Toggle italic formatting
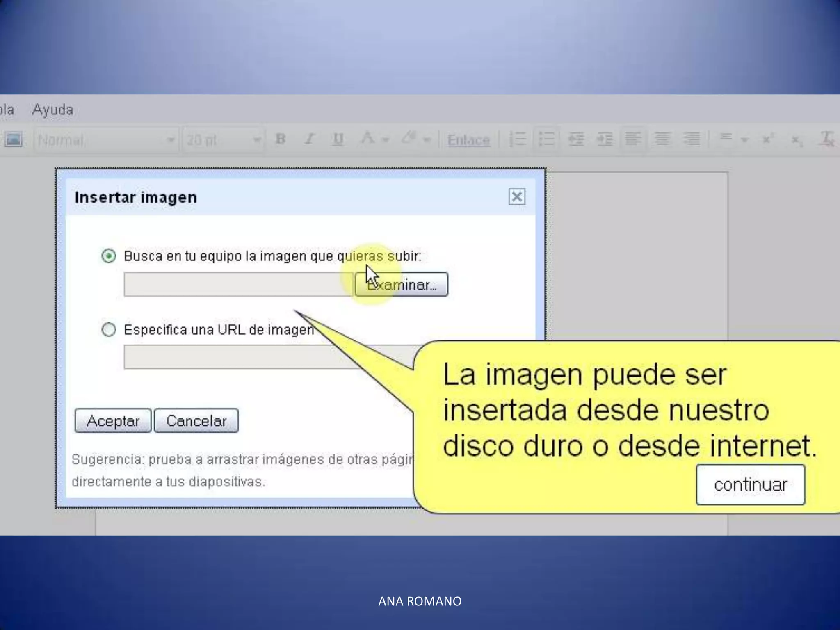 coord(310,139)
